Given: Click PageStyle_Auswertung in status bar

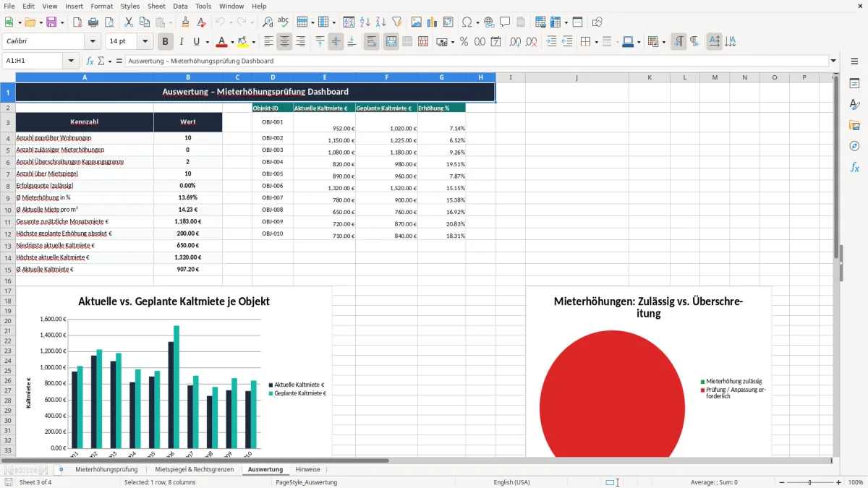Looking at the screenshot, I should pos(306,482).
